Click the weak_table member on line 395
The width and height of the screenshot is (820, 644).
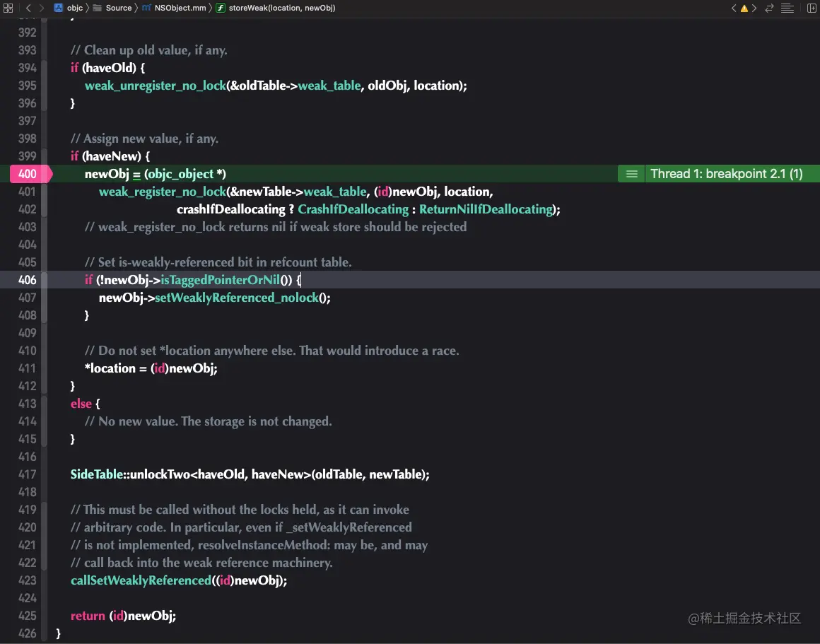pos(329,86)
